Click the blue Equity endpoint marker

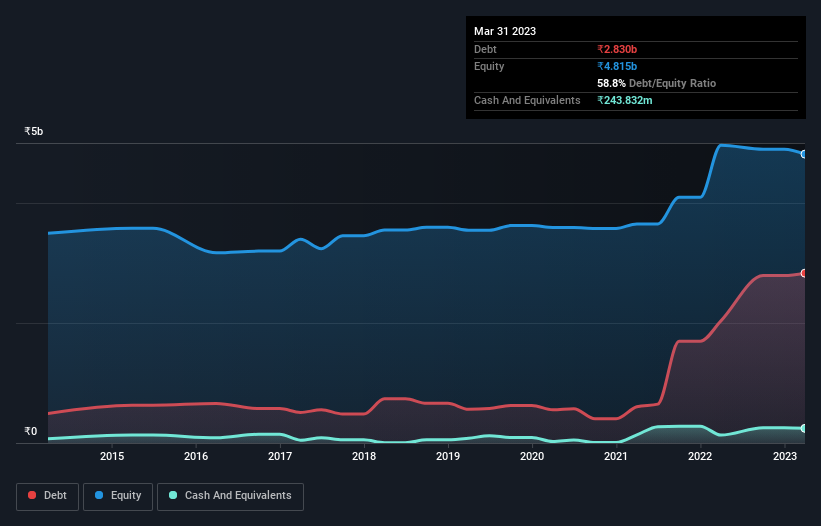coord(804,154)
